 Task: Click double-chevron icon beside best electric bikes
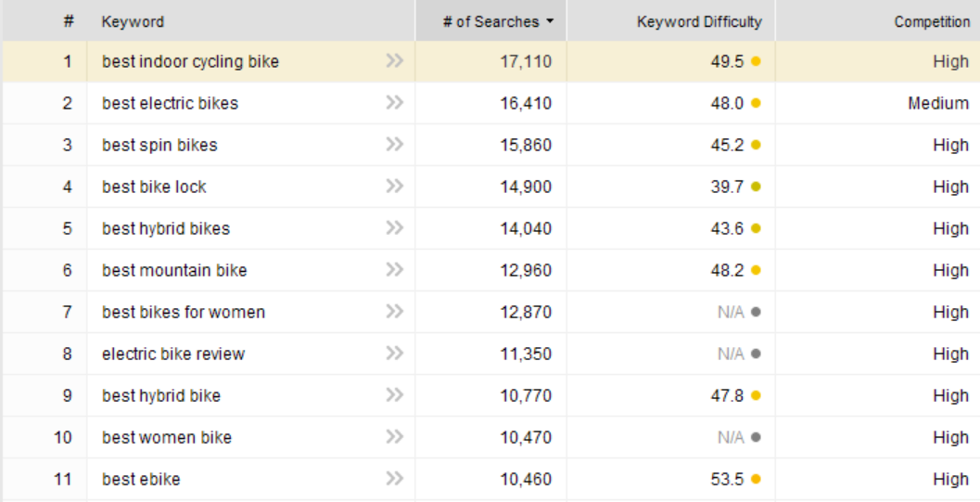point(394,102)
